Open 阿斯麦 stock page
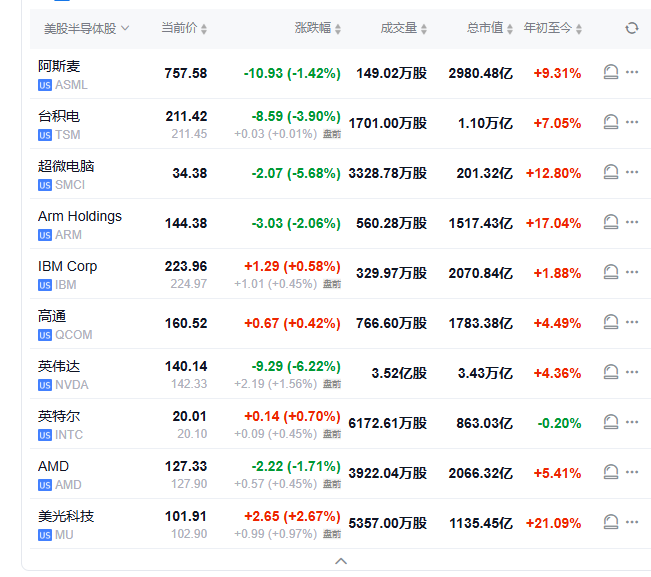Screen dimensions: 651x577 click(x=59, y=66)
